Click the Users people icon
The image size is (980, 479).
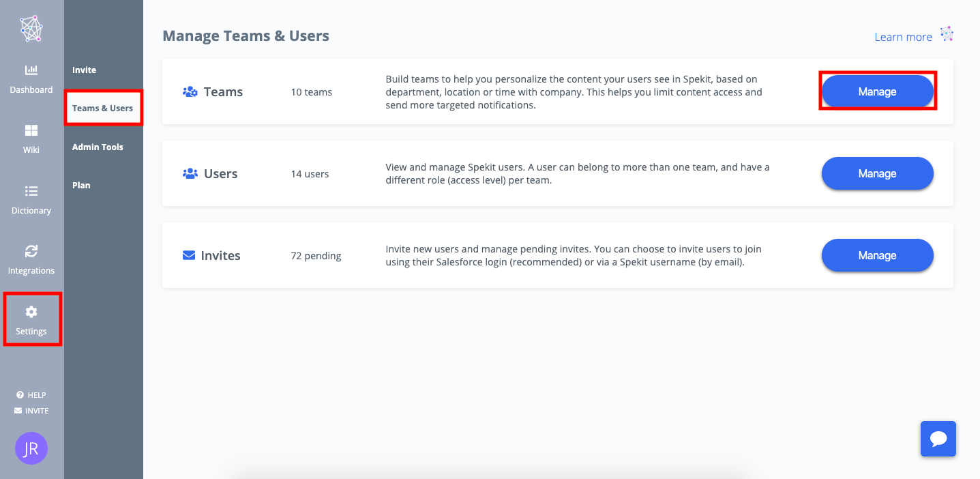click(x=190, y=173)
